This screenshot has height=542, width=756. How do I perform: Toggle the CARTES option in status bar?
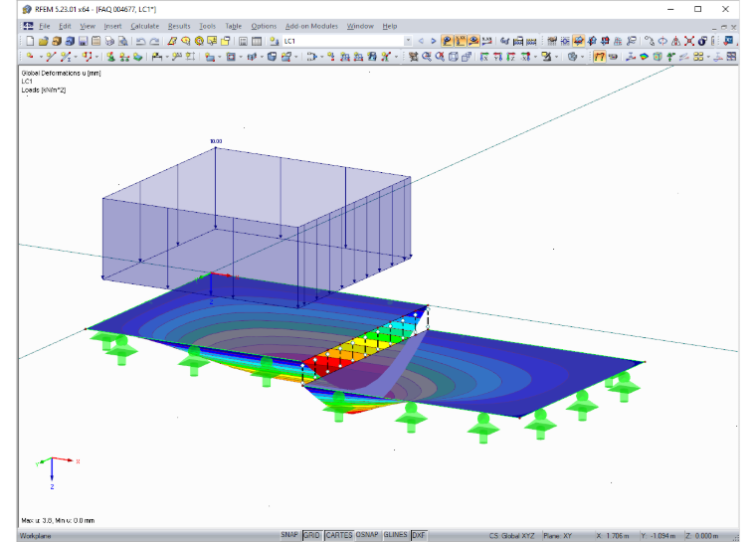(x=339, y=535)
